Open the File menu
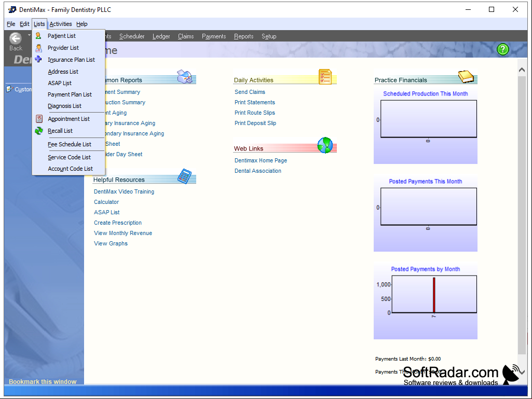This screenshot has height=399, width=532. pyautogui.click(x=11, y=24)
